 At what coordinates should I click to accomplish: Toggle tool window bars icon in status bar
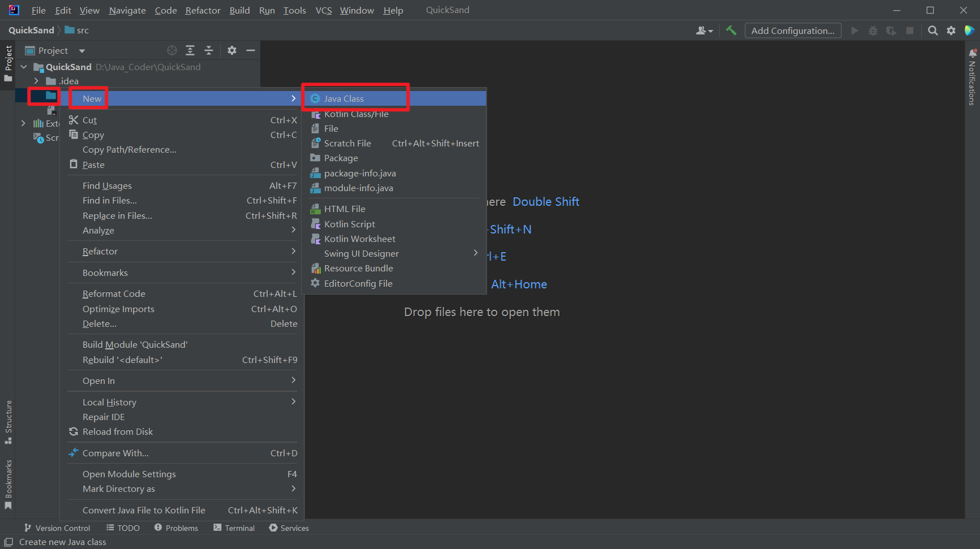tap(8, 542)
